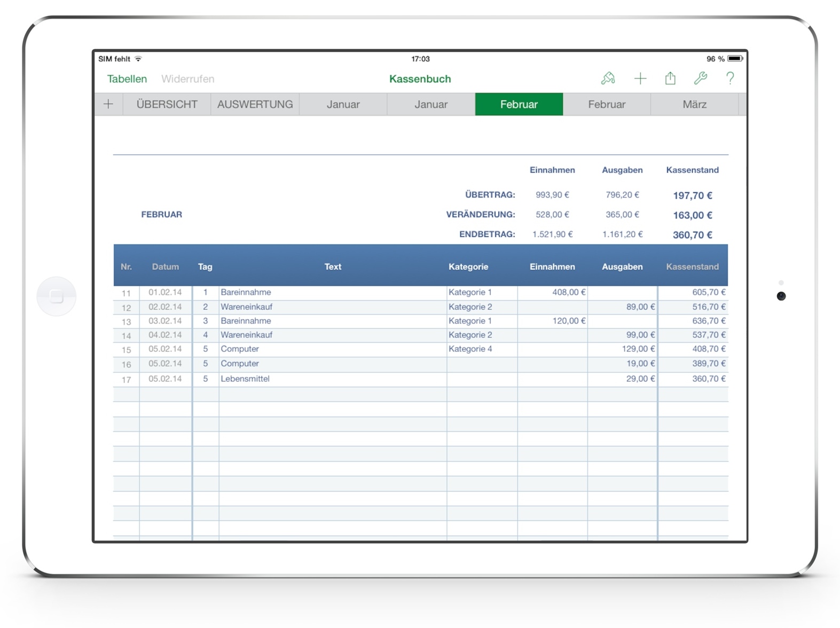Open the share export icon
This screenshot has height=628, width=840.
[x=670, y=78]
